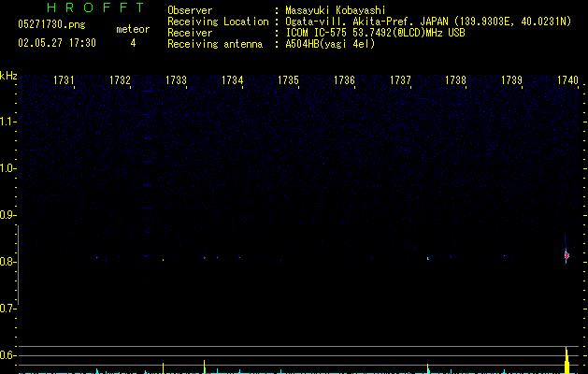Click the 1.1 kHz axis label

coord(7,122)
